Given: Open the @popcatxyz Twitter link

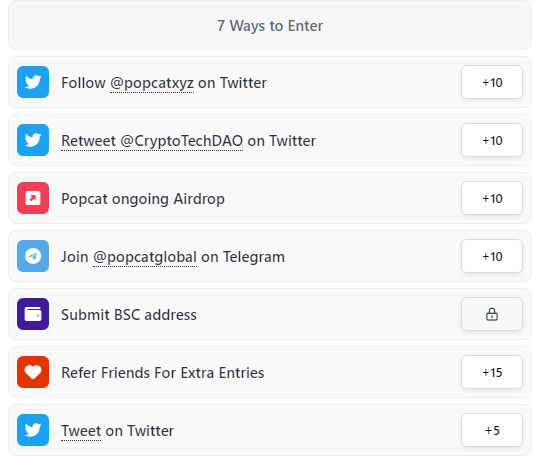Looking at the screenshot, I should (152, 83).
